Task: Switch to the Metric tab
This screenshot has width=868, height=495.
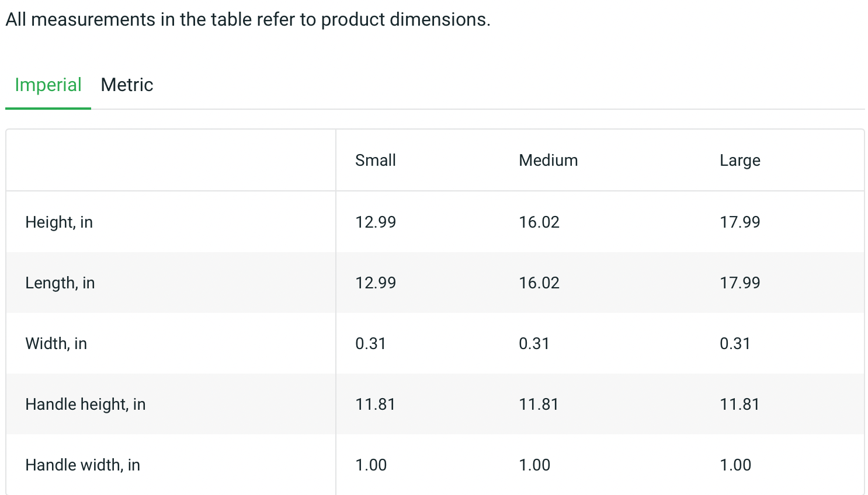Action: coord(127,85)
